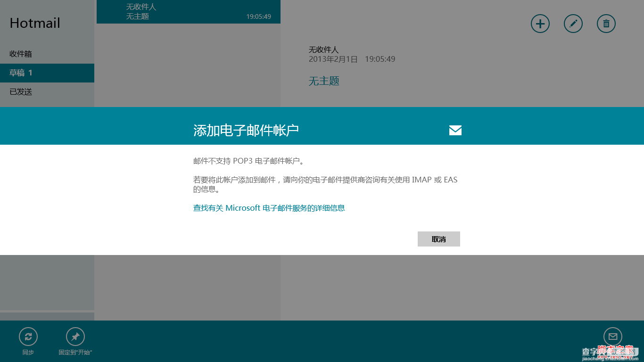
Task: Click the delete trash can icon
Action: click(606, 24)
